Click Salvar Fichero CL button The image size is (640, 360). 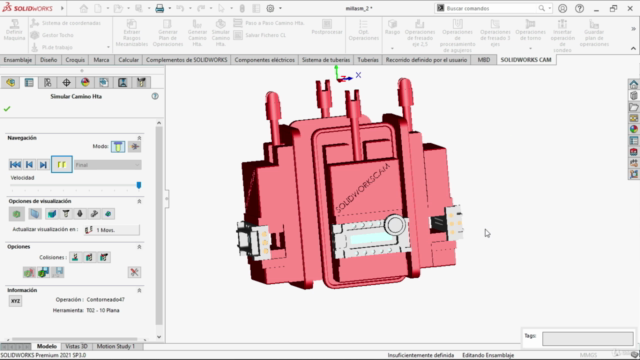[x=260, y=35]
